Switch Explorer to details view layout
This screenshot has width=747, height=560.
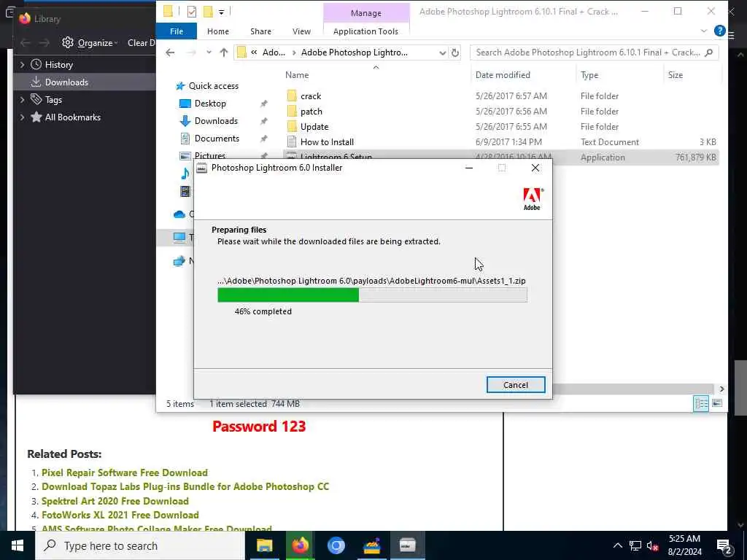point(701,404)
